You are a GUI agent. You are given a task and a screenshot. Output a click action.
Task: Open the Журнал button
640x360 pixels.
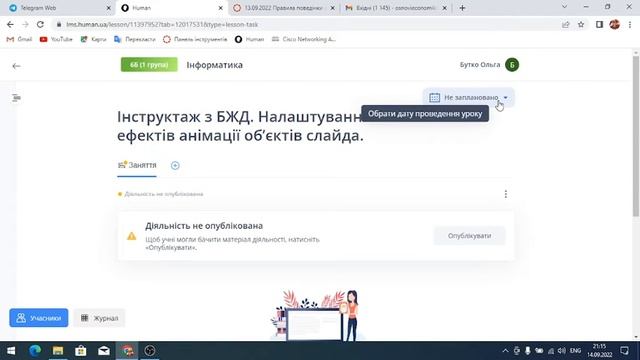(100, 318)
